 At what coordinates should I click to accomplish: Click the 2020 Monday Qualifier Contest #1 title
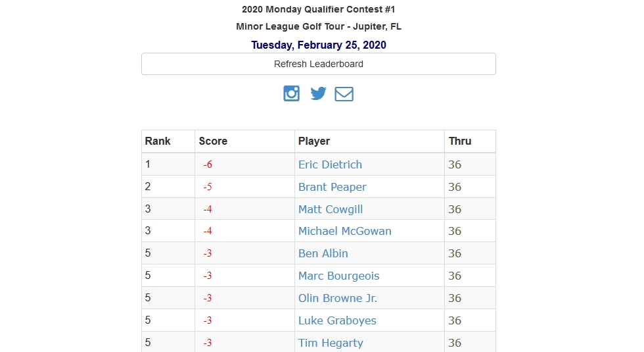pos(318,9)
